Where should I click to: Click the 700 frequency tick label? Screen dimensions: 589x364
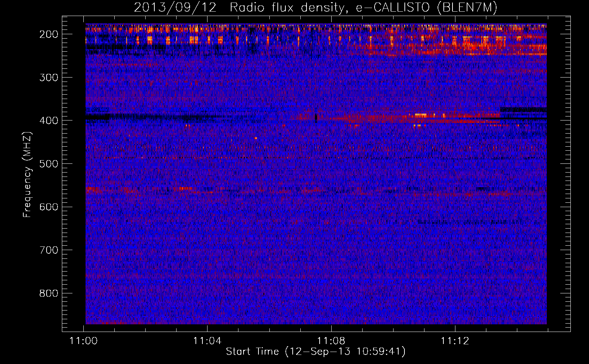pyautogui.click(x=48, y=250)
